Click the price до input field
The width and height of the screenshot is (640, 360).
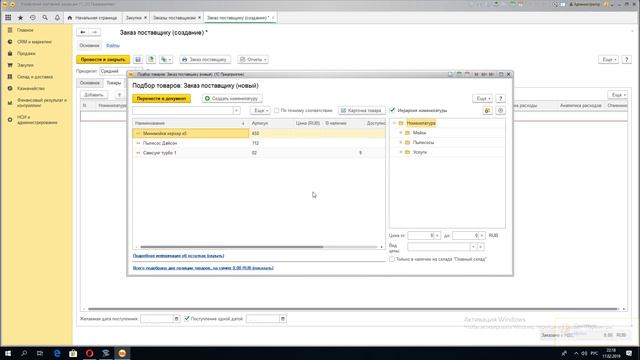click(x=465, y=236)
